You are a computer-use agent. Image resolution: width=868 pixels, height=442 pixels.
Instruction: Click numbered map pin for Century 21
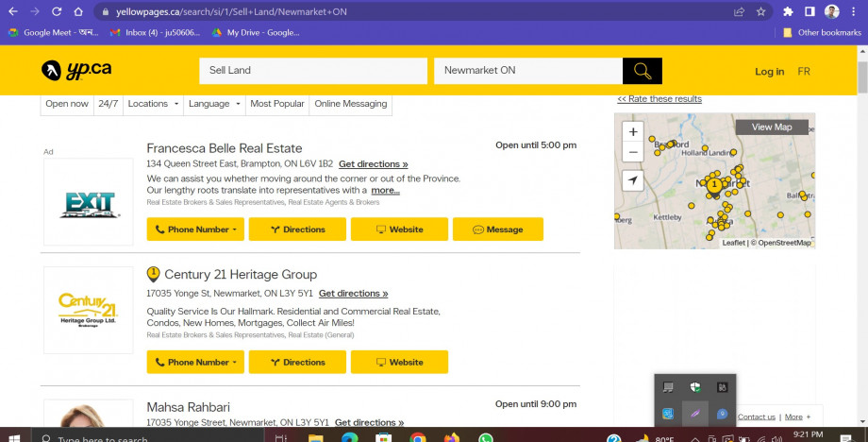[x=714, y=184]
